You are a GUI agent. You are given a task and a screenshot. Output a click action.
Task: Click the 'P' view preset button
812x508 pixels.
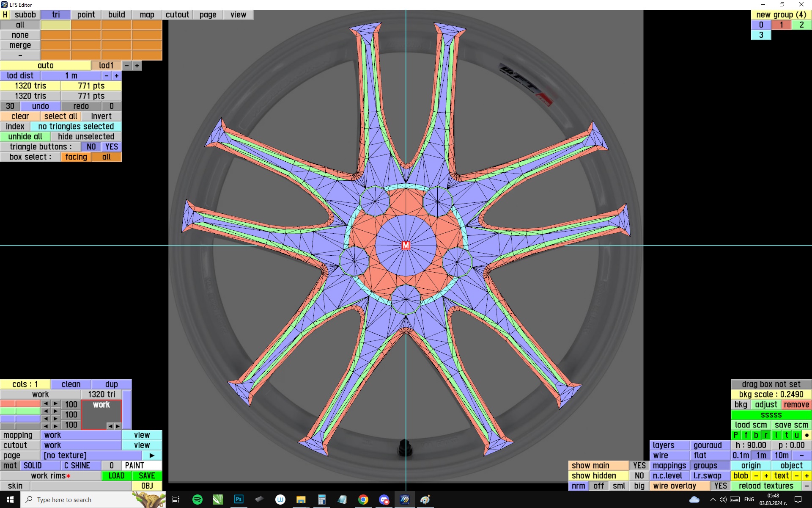pyautogui.click(x=735, y=435)
